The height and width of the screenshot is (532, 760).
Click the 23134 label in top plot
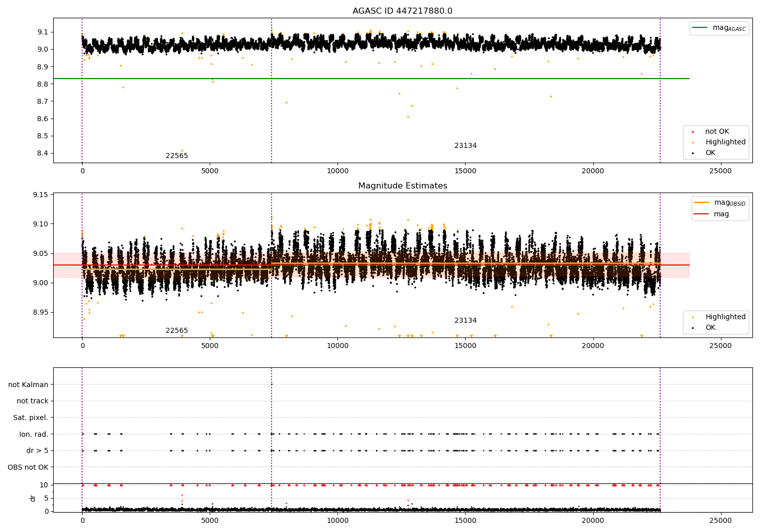pyautogui.click(x=466, y=146)
